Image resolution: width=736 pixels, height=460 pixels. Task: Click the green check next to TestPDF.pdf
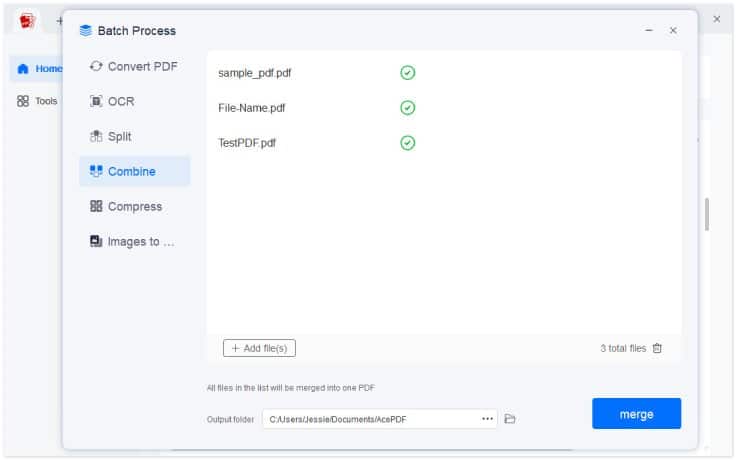(x=407, y=143)
